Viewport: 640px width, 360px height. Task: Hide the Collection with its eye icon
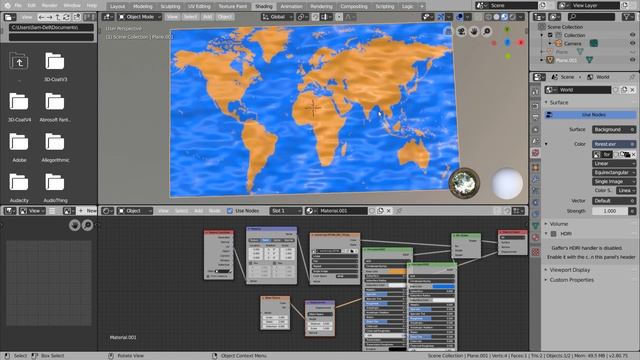coord(632,35)
